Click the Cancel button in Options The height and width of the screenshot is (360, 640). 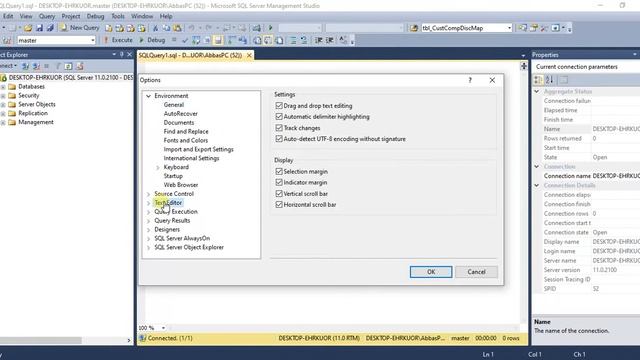(476, 272)
